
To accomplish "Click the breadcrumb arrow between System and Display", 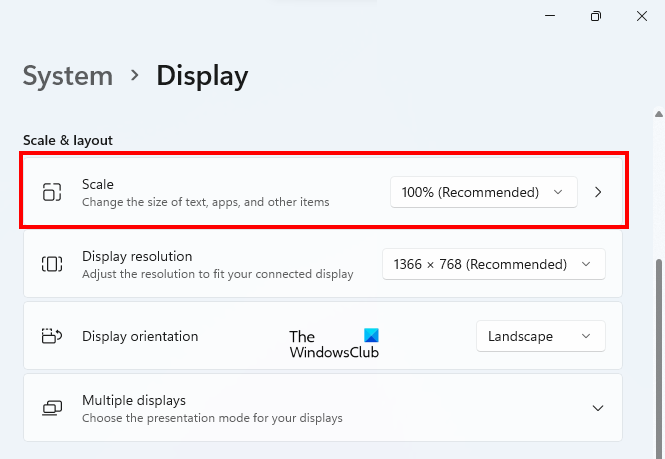I will (135, 76).
